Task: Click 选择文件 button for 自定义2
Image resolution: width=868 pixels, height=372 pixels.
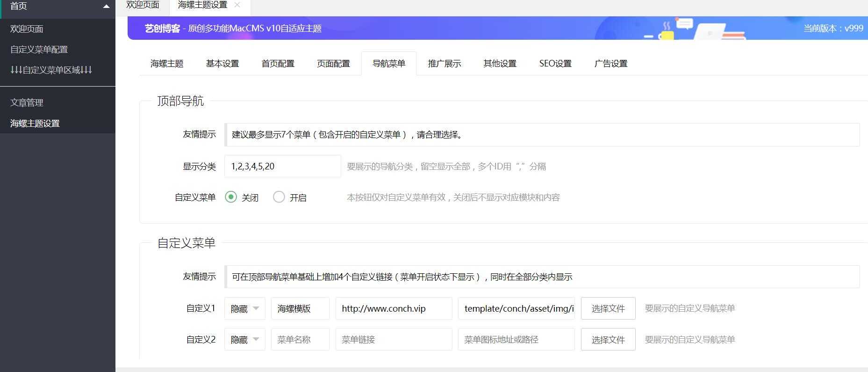Action: coord(608,339)
